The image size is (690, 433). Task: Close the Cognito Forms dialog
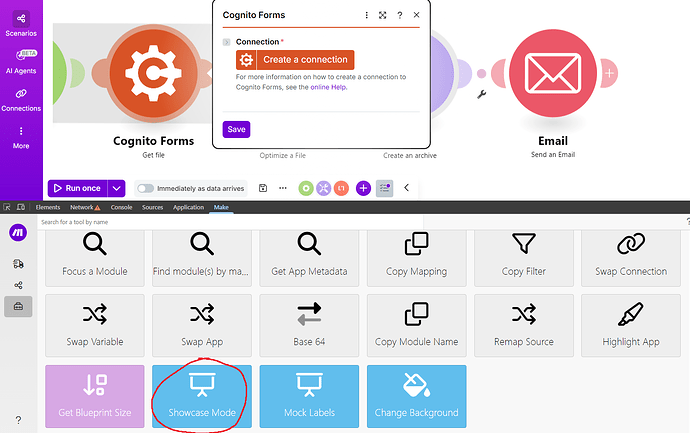pyautogui.click(x=416, y=15)
